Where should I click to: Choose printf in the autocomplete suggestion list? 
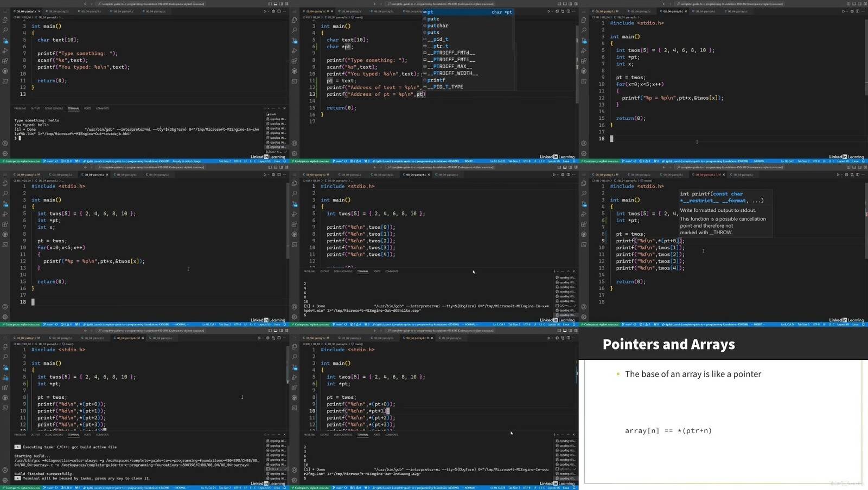coord(436,80)
